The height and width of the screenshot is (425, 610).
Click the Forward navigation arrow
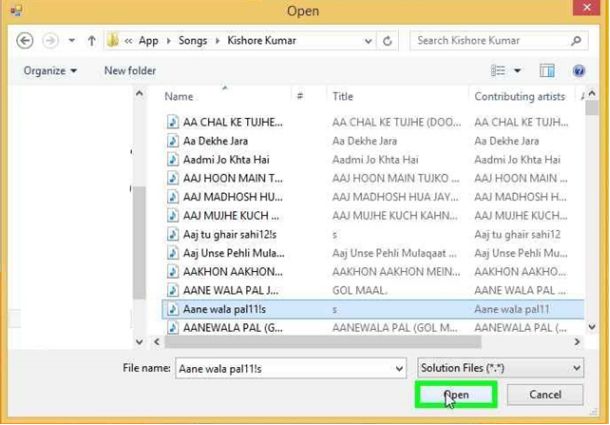51,40
